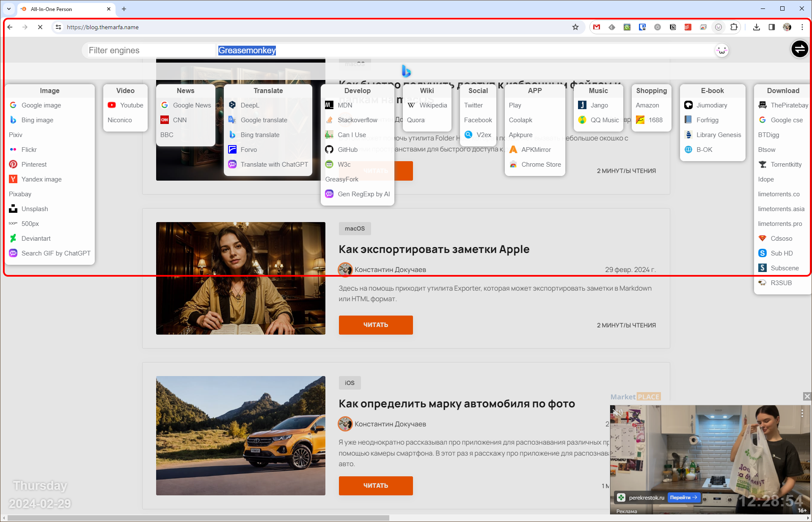The height and width of the screenshot is (522, 812).
Task: Click ЧИТАТЬ button for car brand article
Action: point(376,486)
